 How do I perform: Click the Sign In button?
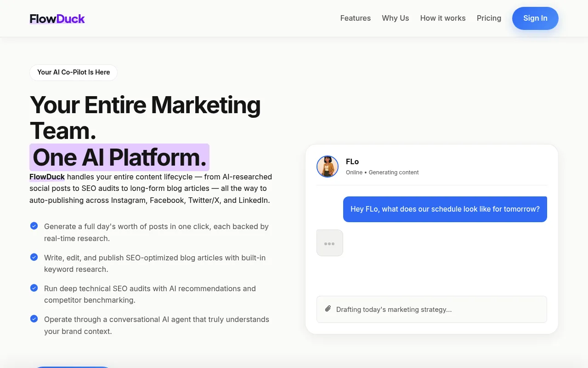[x=535, y=18]
